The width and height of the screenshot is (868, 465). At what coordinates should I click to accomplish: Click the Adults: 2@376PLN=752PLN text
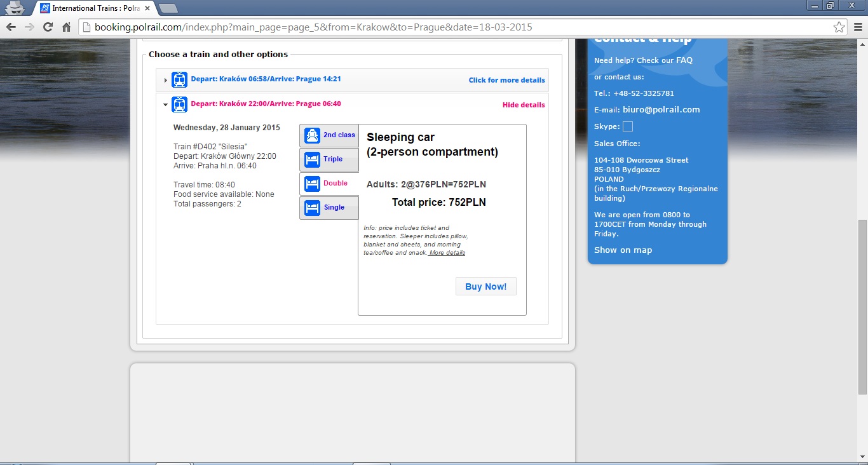[426, 184]
